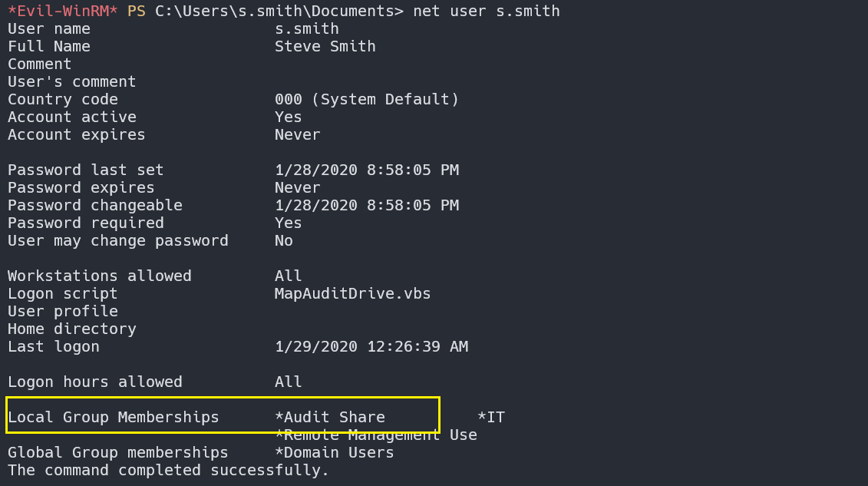Click the Evil-WinRM prompt label
The image size is (868, 486).
(63, 12)
